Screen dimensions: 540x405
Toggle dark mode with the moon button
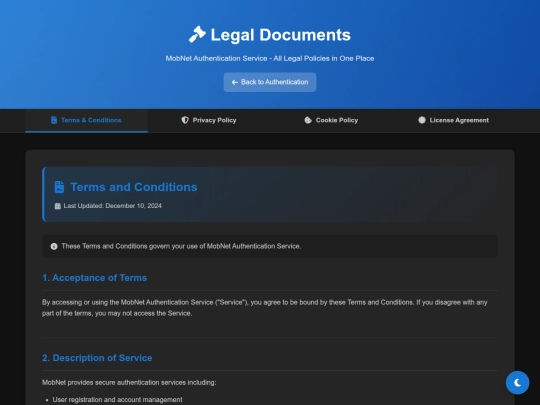click(517, 382)
